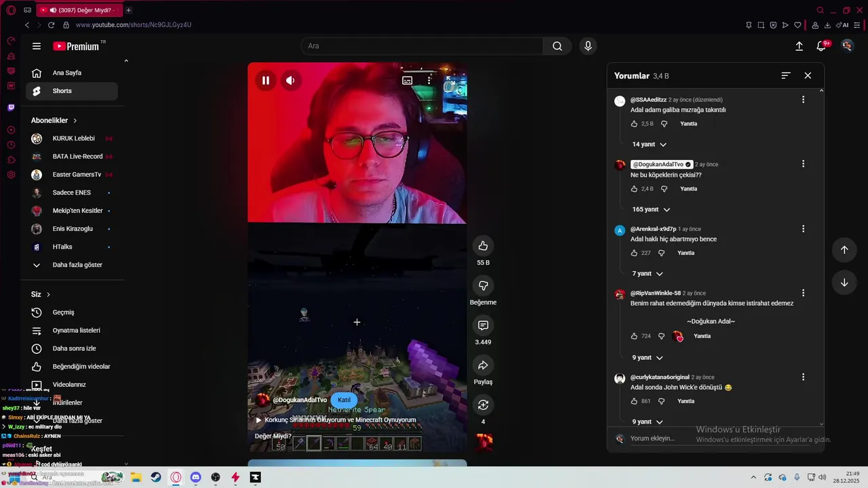Open Short's three-dot more options
The width and height of the screenshot is (868, 488).
pyautogui.click(x=429, y=80)
